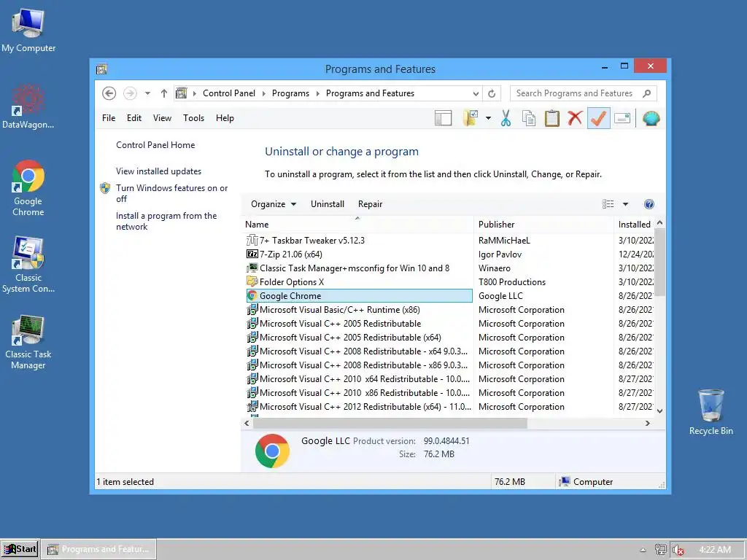Click Programs and Features taskbar button

[98, 549]
